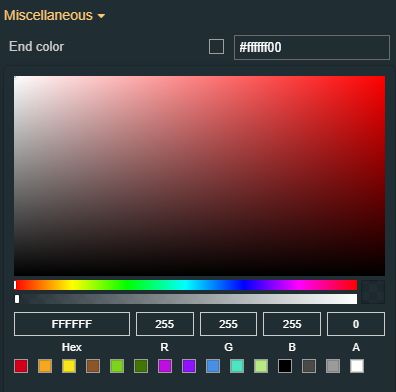The height and width of the screenshot is (392, 396).
Task: Adjust the alpha opacity slider
Action: click(x=186, y=299)
